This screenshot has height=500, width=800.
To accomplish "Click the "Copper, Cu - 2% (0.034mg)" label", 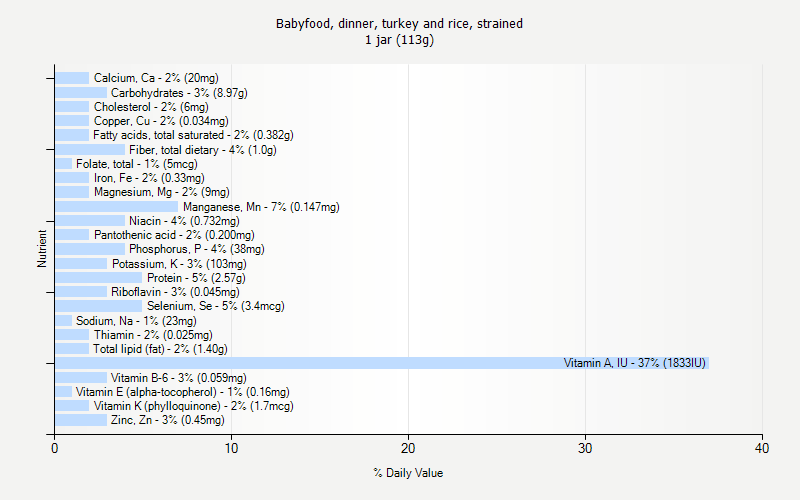I will (x=161, y=121).
